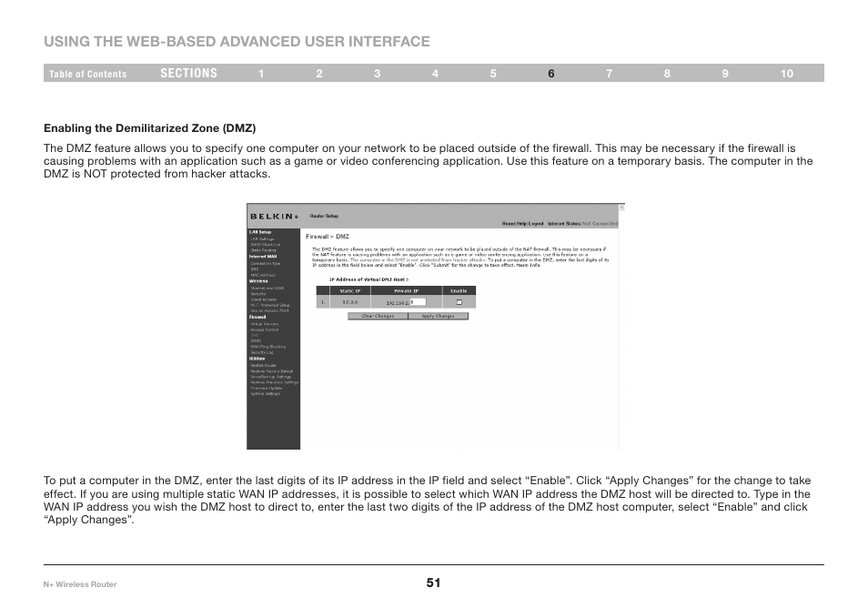
Task: Jump to section 10
Action: point(787,74)
